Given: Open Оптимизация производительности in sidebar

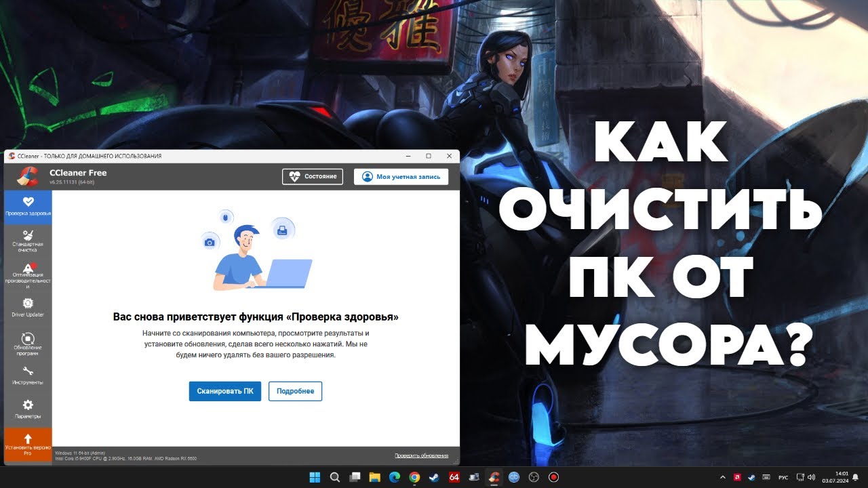Looking at the screenshot, I should click(x=28, y=276).
